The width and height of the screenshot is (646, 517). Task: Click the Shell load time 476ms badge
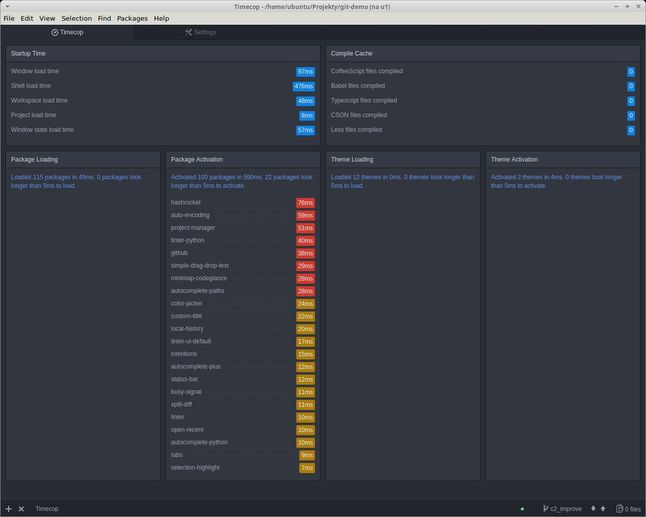tap(304, 86)
